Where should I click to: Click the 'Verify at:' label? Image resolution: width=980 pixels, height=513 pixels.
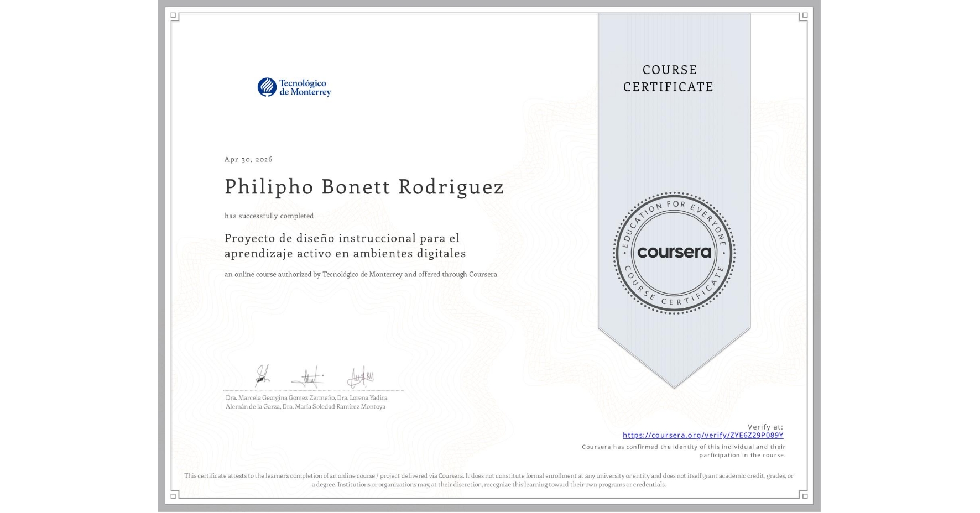(765, 427)
